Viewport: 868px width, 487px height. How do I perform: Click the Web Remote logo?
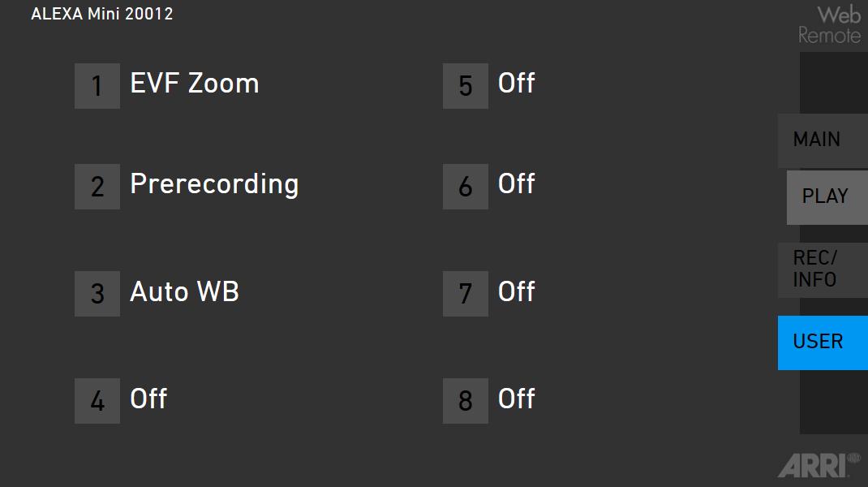tap(829, 25)
